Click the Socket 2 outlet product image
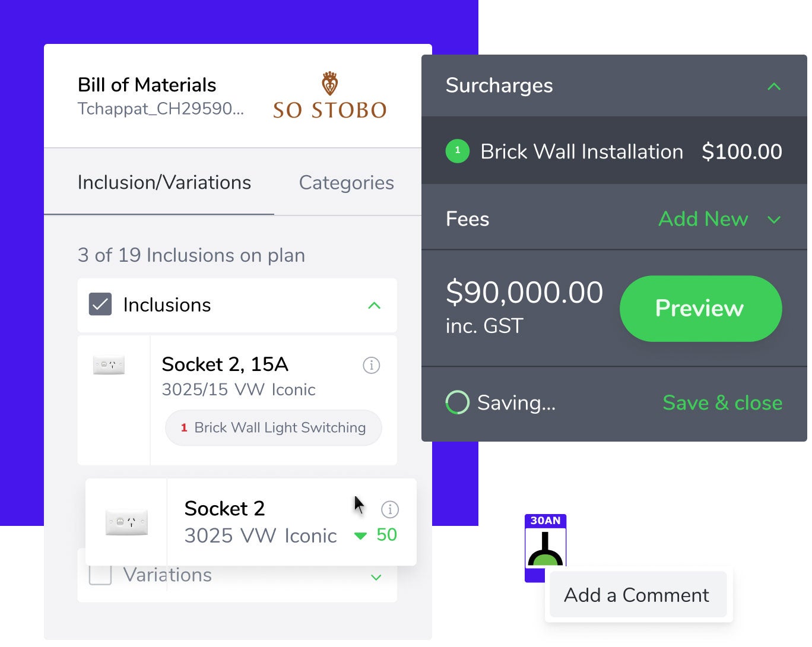The image size is (812, 647). pyautogui.click(x=126, y=522)
